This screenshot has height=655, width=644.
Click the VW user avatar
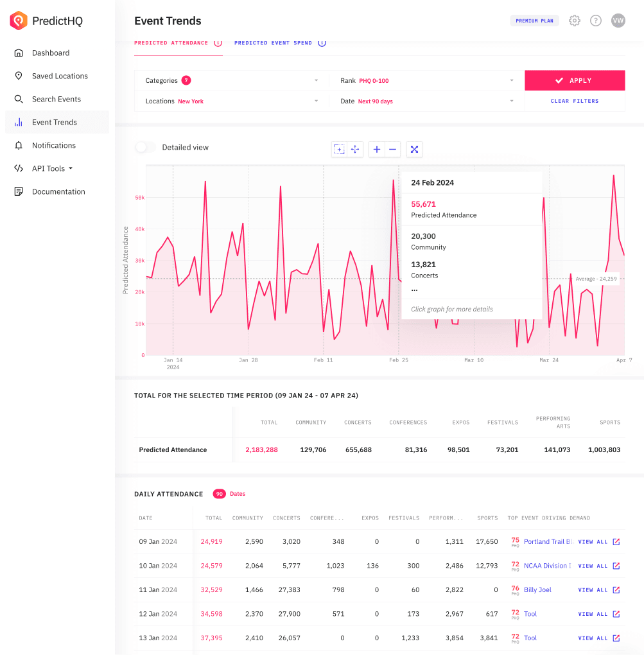click(618, 21)
